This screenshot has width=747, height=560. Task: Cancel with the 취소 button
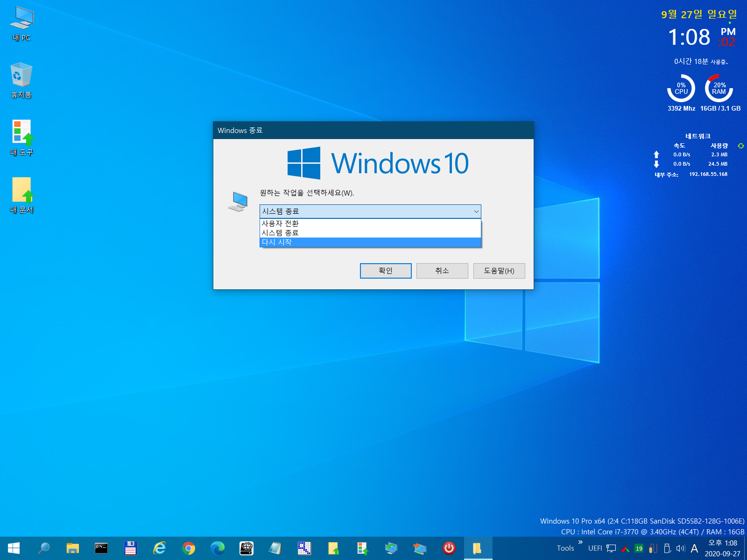pos(442,271)
